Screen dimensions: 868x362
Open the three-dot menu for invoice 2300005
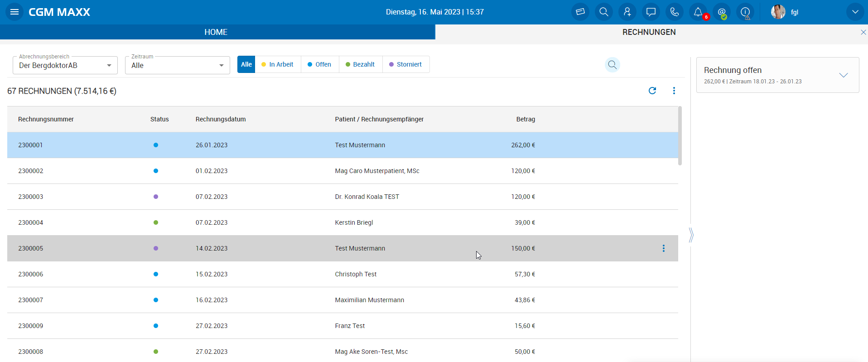664,248
